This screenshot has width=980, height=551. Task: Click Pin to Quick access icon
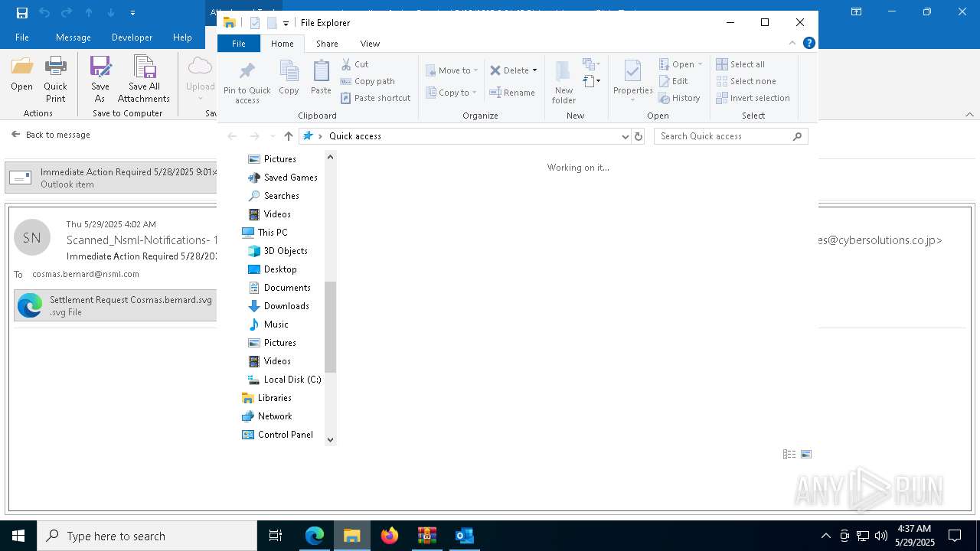(247, 81)
